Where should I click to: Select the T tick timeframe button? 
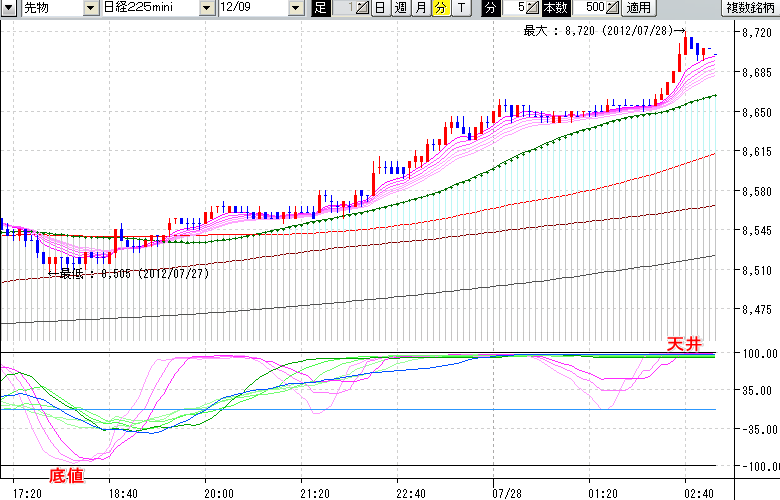pyautogui.click(x=461, y=7)
